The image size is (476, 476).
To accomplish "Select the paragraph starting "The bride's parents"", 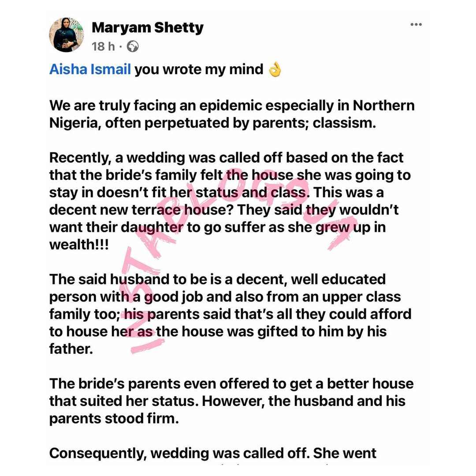I will 231,401.
